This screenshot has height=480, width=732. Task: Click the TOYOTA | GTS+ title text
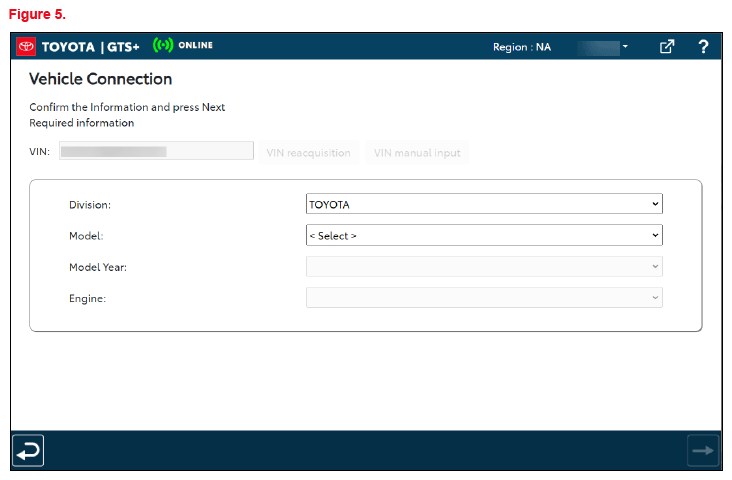[x=91, y=47]
